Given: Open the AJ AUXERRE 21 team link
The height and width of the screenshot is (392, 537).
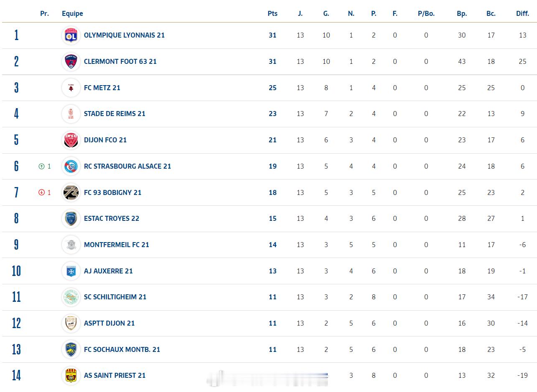Looking at the screenshot, I should pyautogui.click(x=108, y=271).
